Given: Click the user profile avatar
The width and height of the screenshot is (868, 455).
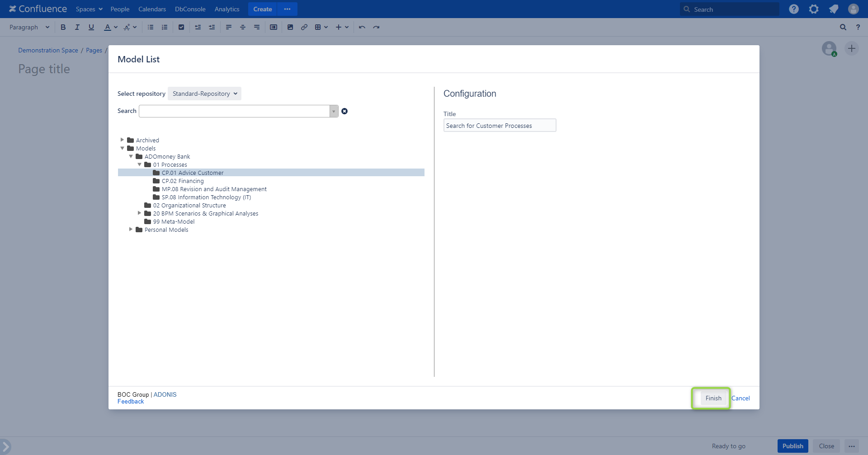Looking at the screenshot, I should (x=854, y=9).
